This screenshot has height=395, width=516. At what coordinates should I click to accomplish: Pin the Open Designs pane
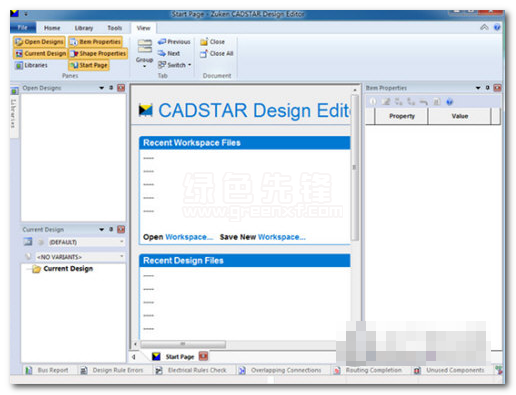tap(111, 88)
